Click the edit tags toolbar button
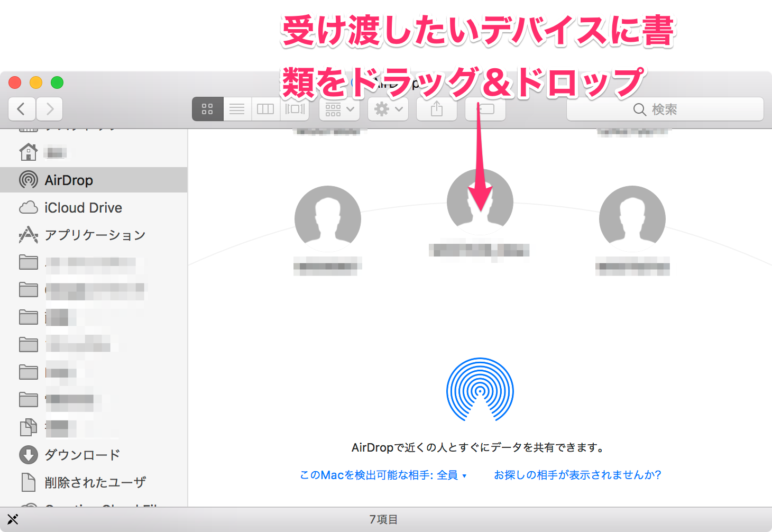The height and width of the screenshot is (532, 772). [485, 109]
